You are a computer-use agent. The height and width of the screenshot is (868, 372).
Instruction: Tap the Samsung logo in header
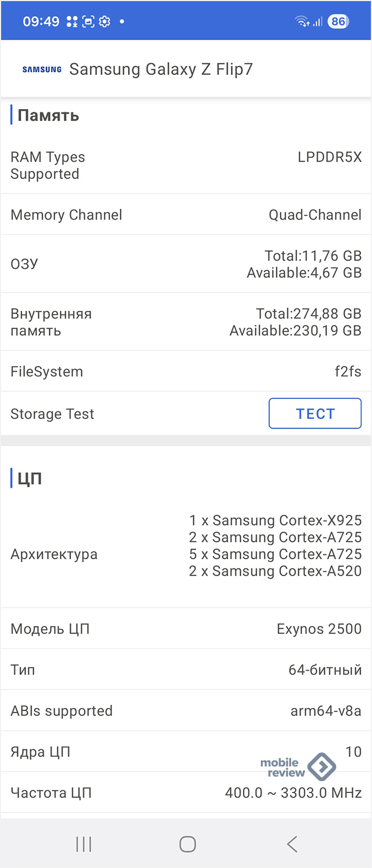click(x=42, y=69)
